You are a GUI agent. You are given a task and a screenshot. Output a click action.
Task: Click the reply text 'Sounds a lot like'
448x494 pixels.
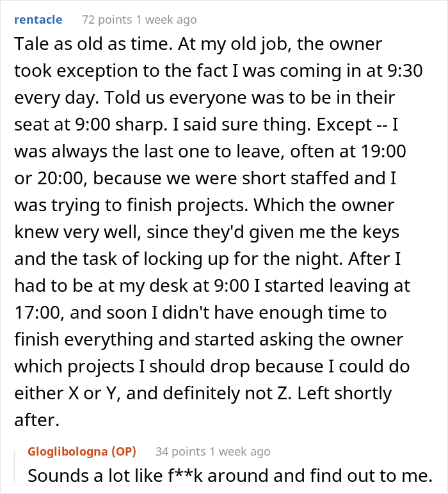[95, 475]
